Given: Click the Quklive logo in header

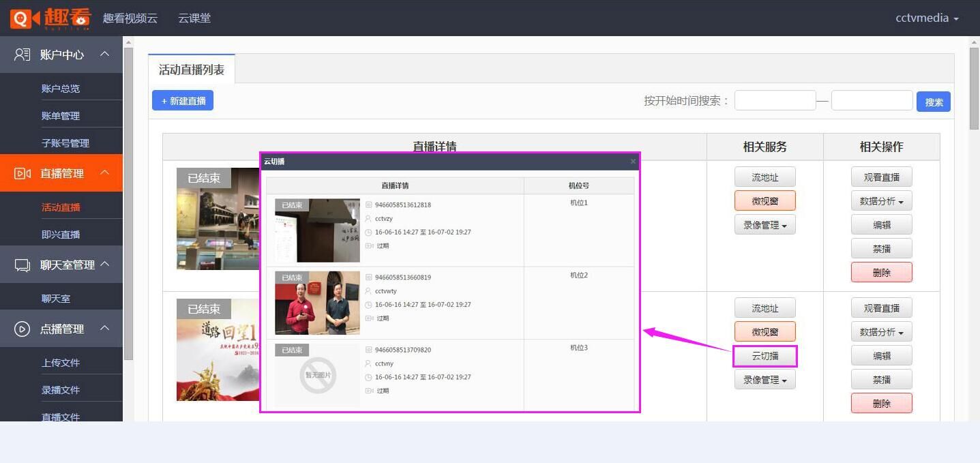Looking at the screenshot, I should point(50,18).
